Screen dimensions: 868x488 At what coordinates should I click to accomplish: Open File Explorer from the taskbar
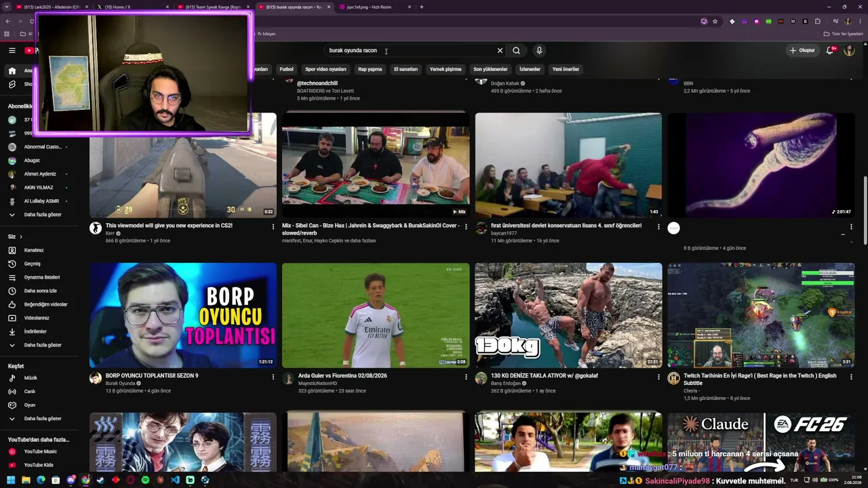pos(26,480)
